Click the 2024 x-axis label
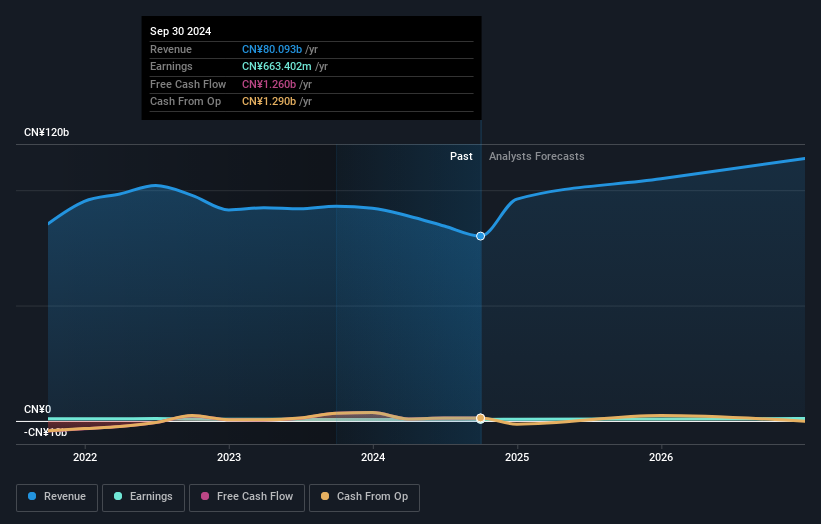Image resolution: width=821 pixels, height=524 pixels. (x=373, y=458)
